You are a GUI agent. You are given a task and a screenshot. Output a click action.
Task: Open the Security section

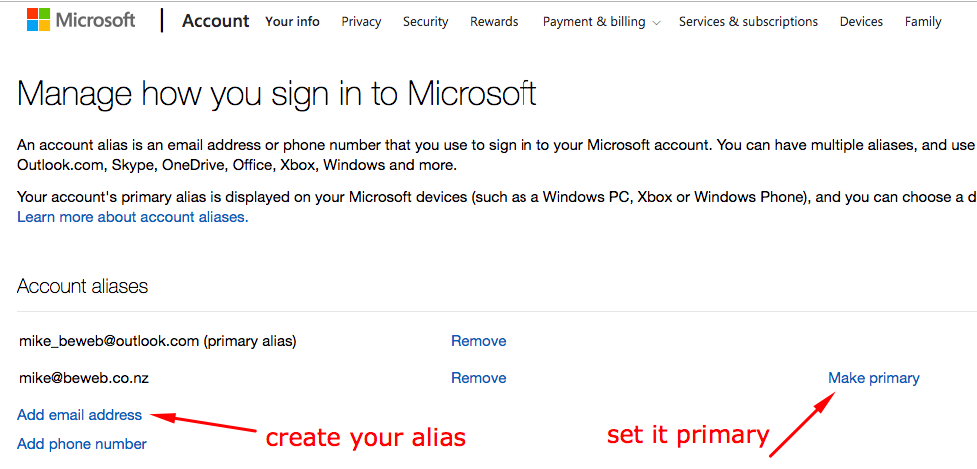(x=425, y=22)
